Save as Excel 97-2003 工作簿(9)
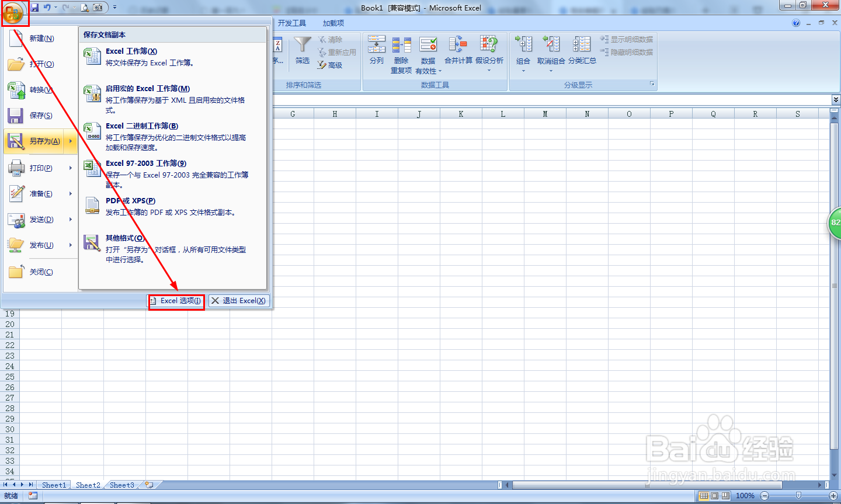Viewport: 841px width, 504px height. (173, 174)
